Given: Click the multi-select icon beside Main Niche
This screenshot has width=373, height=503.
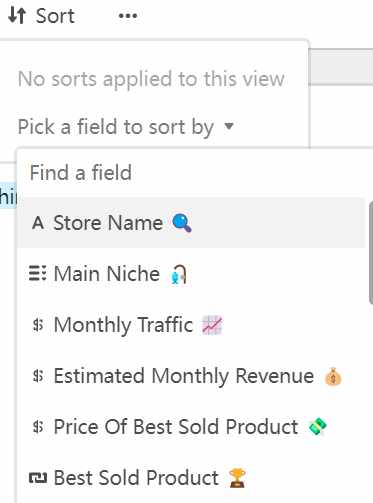Looking at the screenshot, I should click(38, 274).
